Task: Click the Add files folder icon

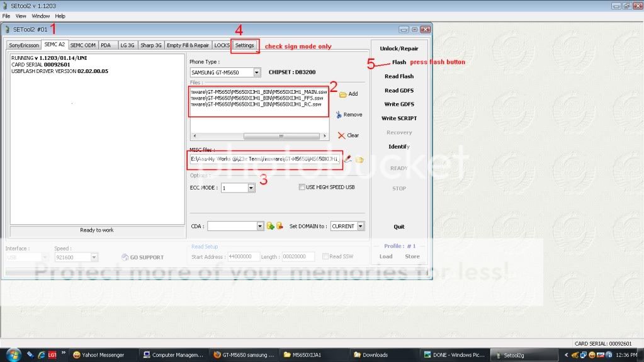Action: coord(343,94)
